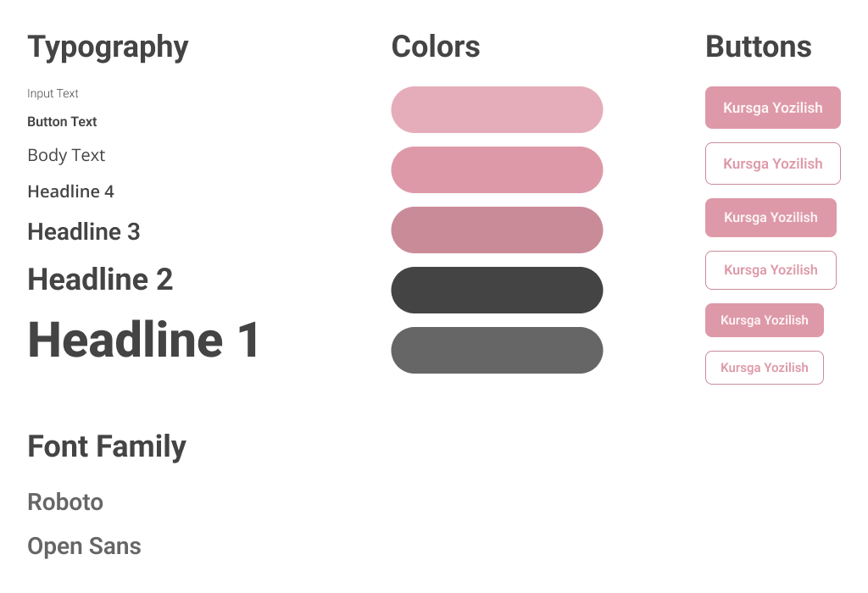This screenshot has width=868, height=593.
Task: Select the lightest pink color swatch
Action: click(x=497, y=109)
